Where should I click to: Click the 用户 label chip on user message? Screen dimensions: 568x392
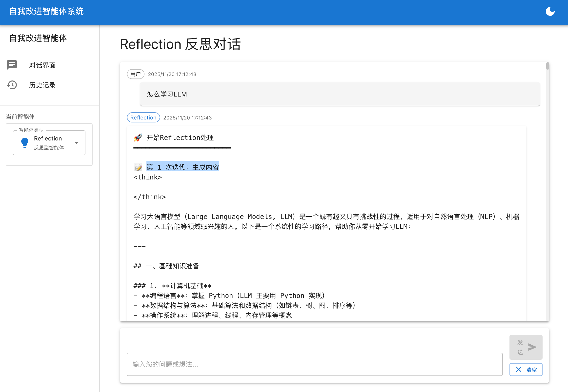click(136, 74)
